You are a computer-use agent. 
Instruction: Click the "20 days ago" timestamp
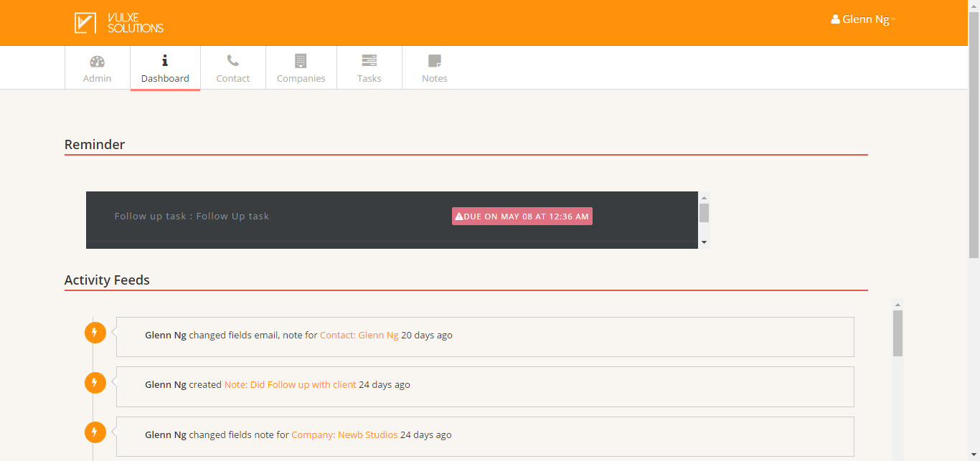[427, 335]
